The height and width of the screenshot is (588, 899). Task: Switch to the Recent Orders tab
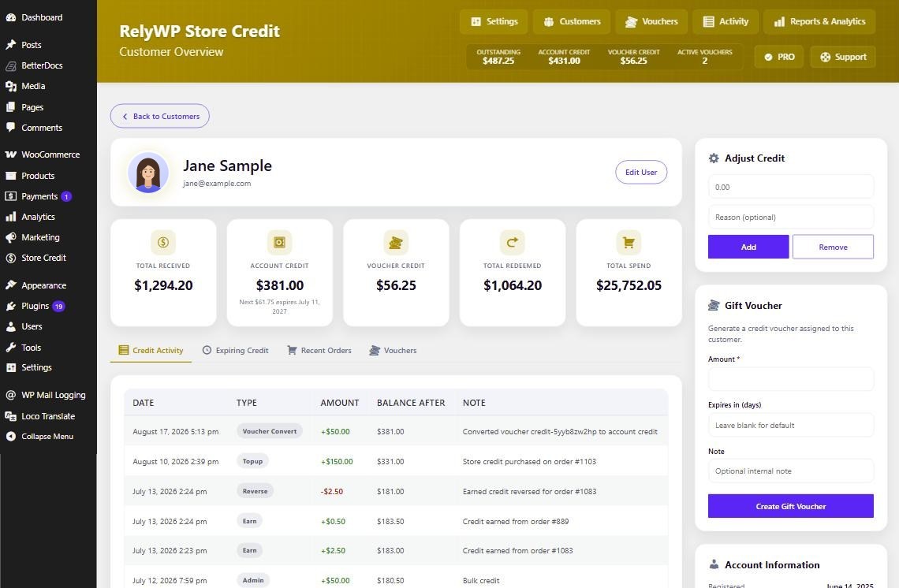(319, 351)
